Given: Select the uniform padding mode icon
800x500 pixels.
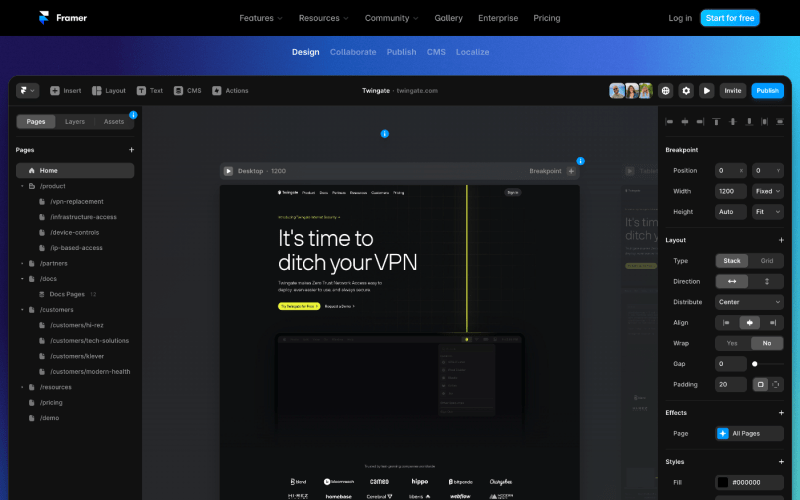Looking at the screenshot, I should tap(760, 385).
